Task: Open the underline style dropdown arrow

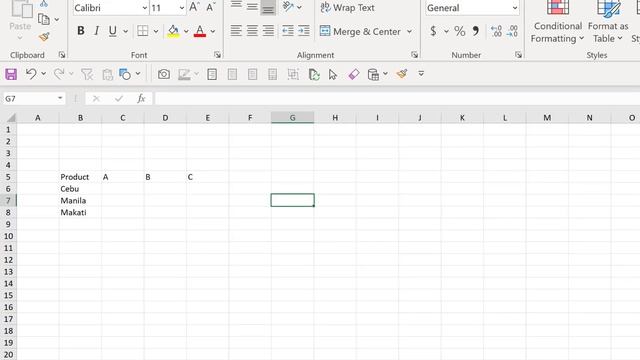Action: click(x=125, y=31)
